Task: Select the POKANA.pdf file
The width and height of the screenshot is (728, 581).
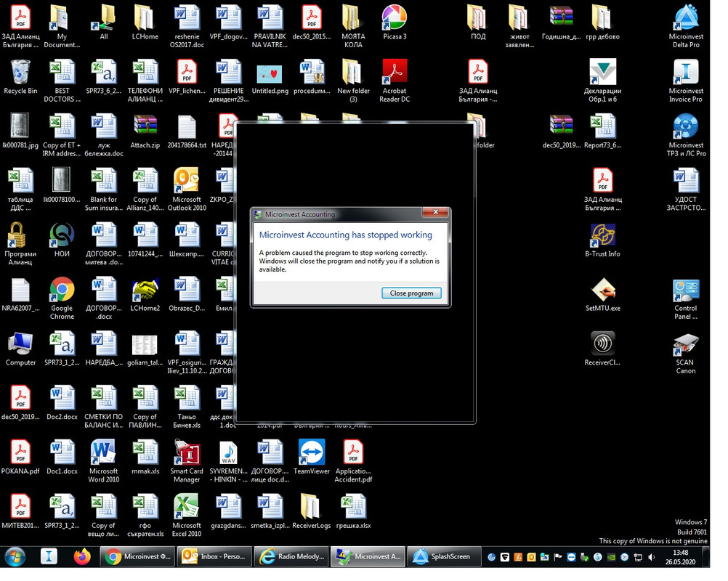Action: click(x=20, y=457)
